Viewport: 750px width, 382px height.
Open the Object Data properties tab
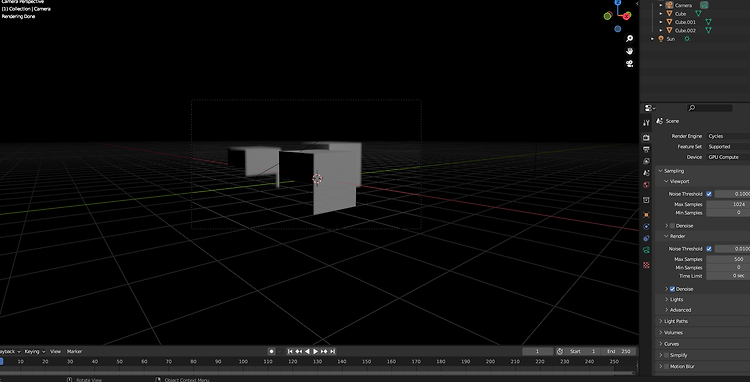point(646,250)
